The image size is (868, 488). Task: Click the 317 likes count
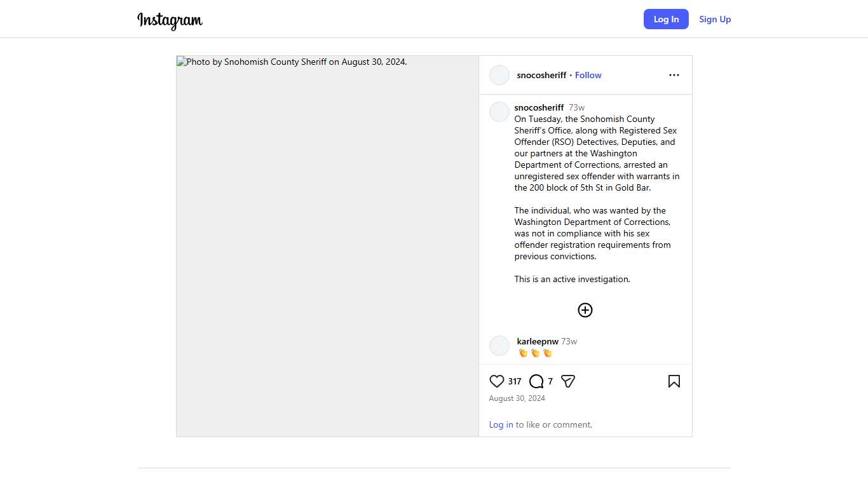(515, 381)
